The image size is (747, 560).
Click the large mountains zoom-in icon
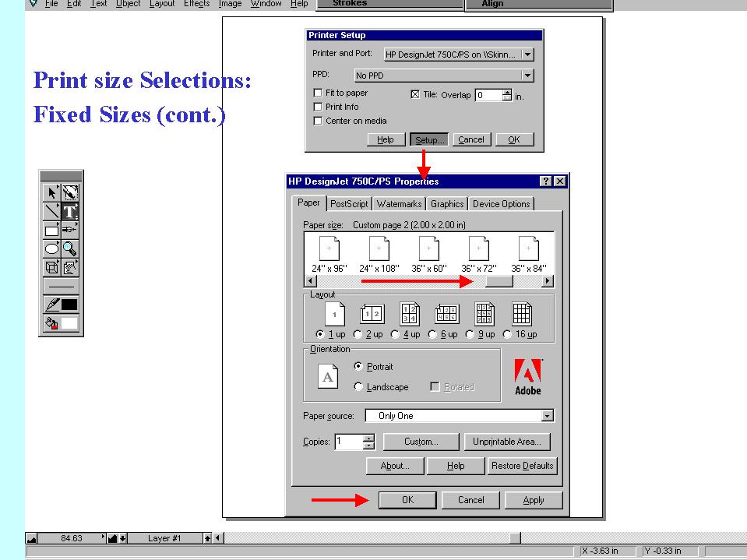[112, 538]
